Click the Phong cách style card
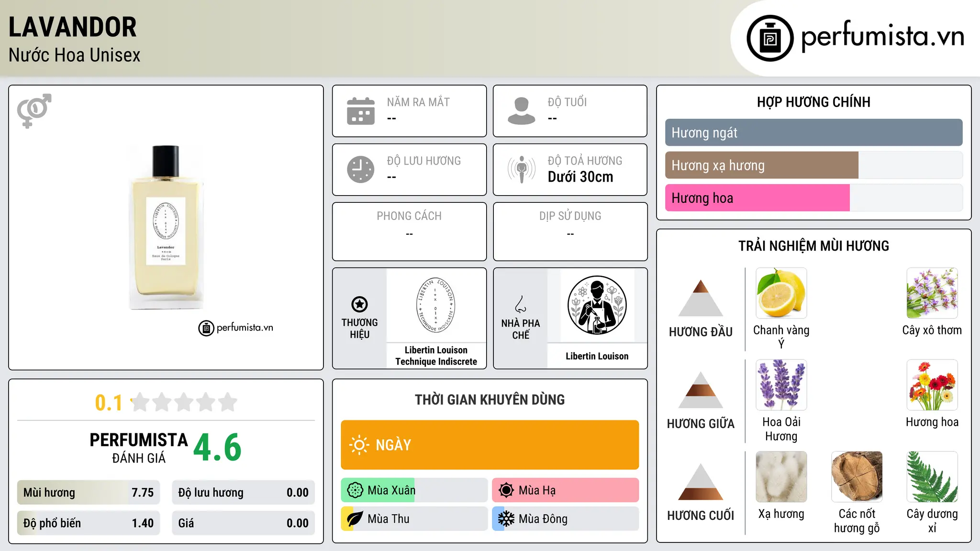Screen dimensions: 980x551 tap(409, 231)
